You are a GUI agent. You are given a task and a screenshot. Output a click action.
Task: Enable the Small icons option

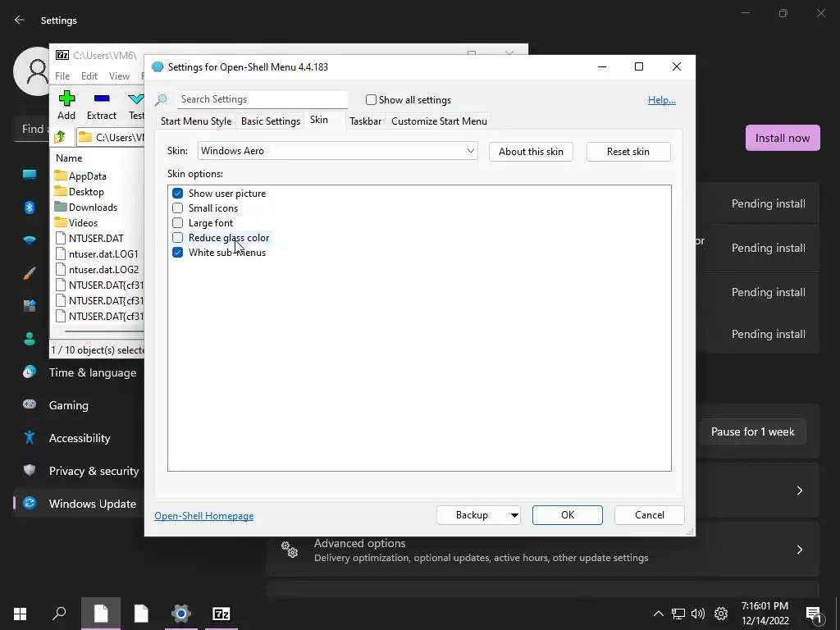click(177, 208)
